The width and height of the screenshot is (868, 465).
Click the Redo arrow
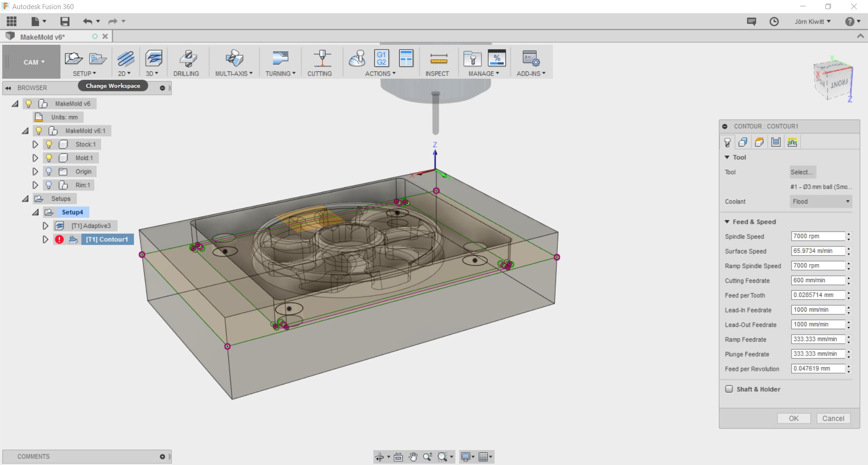click(113, 21)
